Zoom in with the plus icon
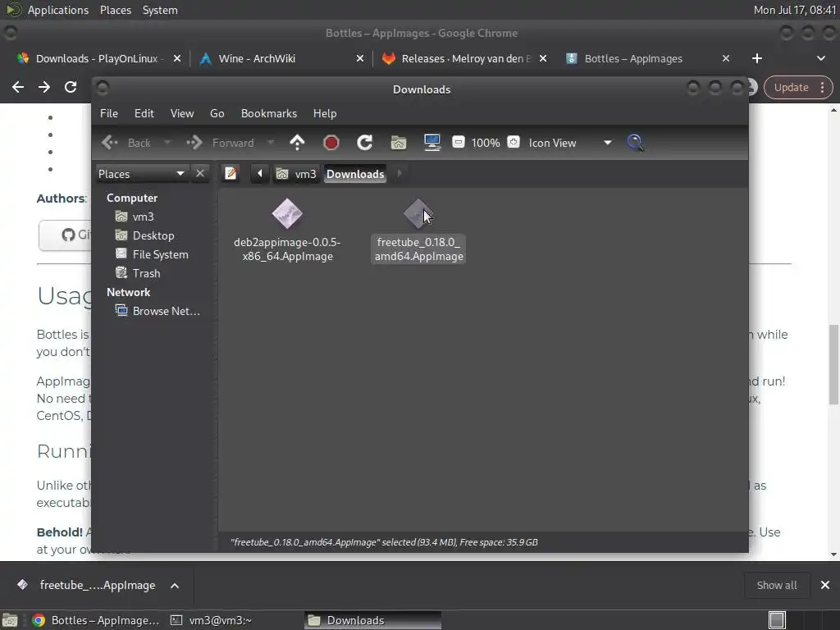This screenshot has width=840, height=630. pos(514,143)
